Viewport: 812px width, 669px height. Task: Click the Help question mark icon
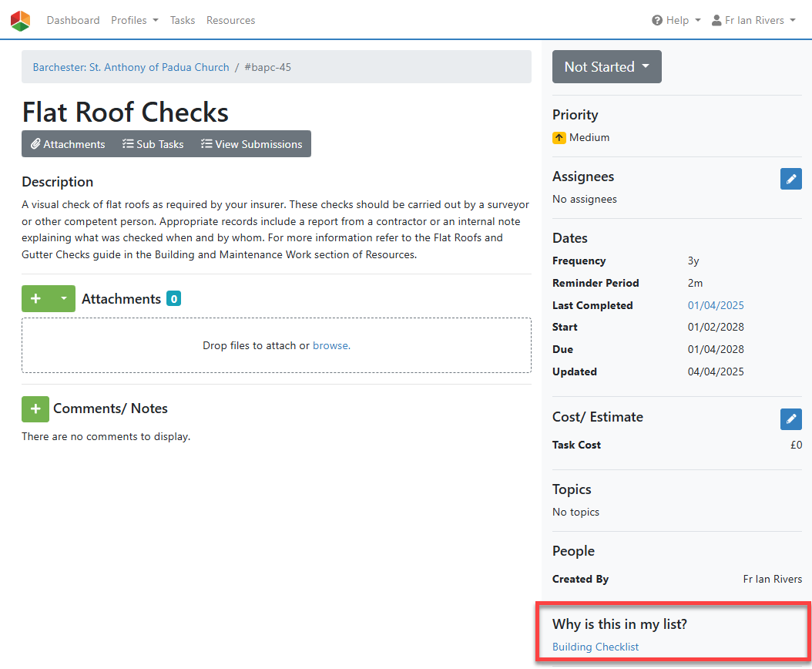point(657,21)
